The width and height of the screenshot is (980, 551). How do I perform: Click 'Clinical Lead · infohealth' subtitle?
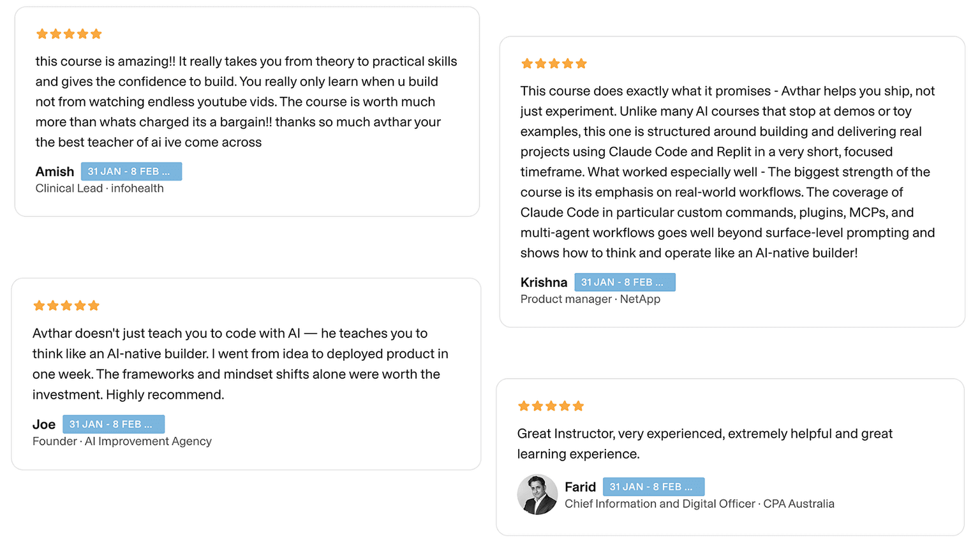[100, 189]
